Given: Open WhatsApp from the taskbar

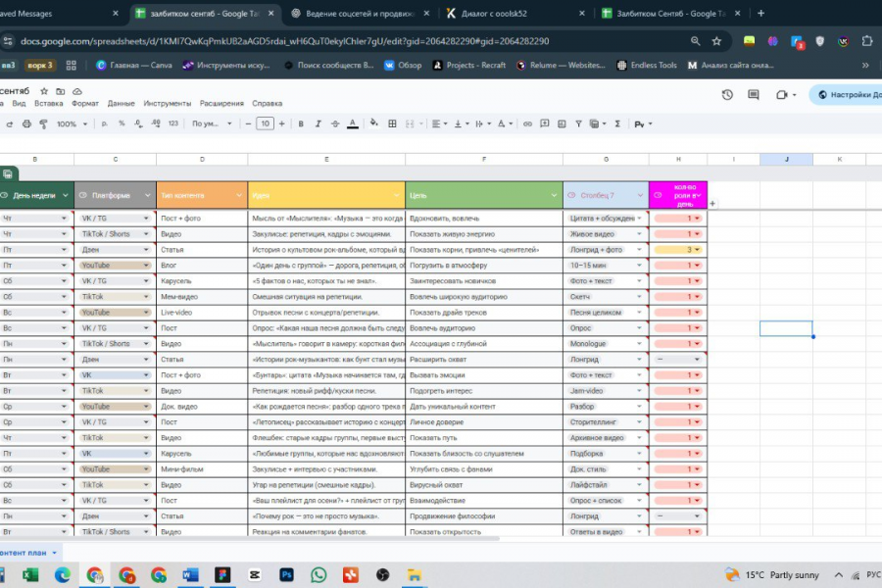Looking at the screenshot, I should [318, 574].
